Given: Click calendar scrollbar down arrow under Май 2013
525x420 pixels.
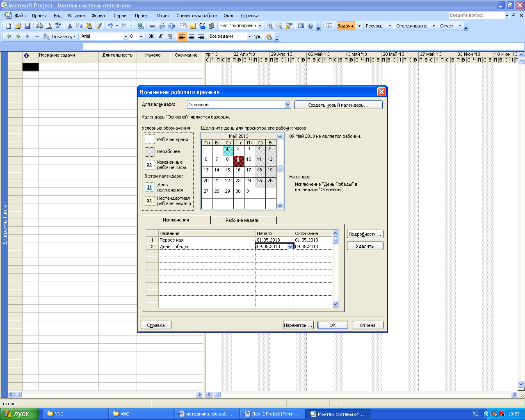Looking at the screenshot, I should point(280,206).
